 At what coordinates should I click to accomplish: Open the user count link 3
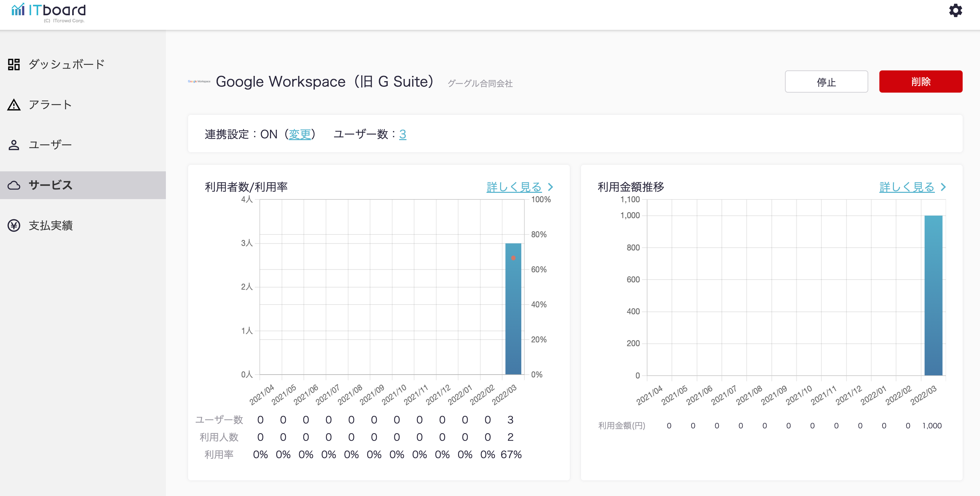tap(403, 134)
